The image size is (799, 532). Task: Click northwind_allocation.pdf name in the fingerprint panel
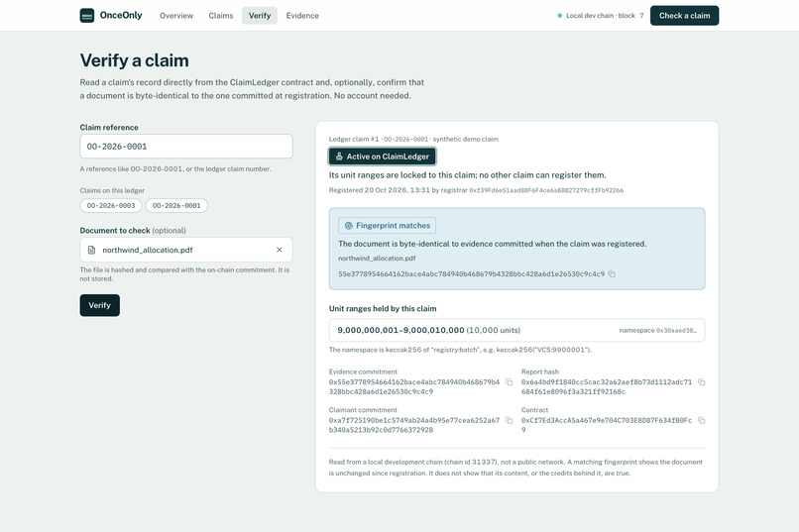click(x=377, y=259)
